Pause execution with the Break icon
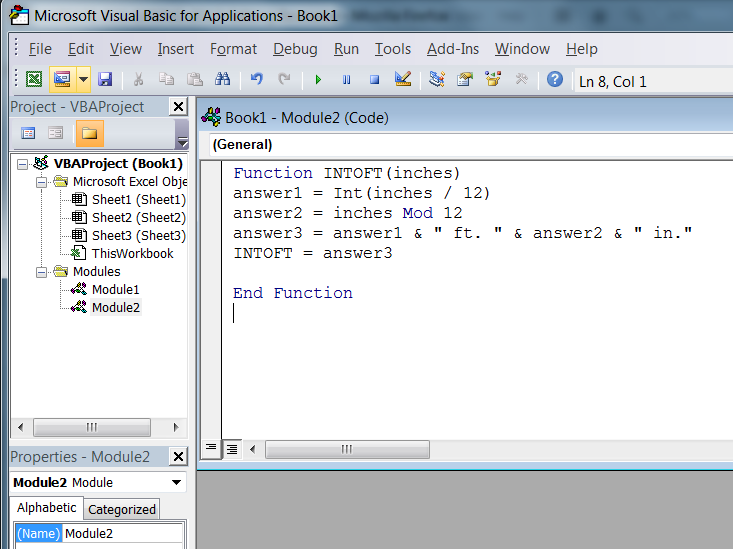The width and height of the screenshot is (733, 549). point(346,79)
